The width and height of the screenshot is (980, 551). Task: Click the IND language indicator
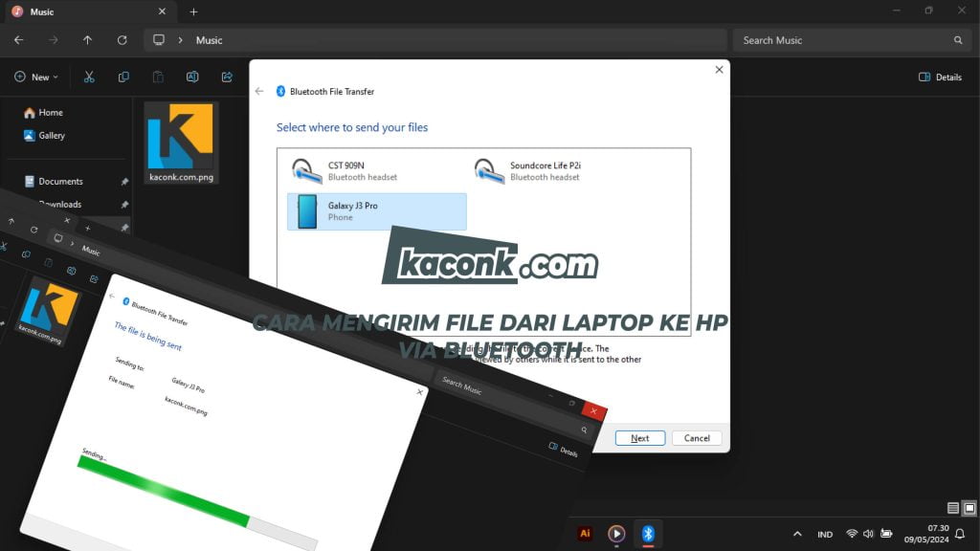click(x=825, y=534)
